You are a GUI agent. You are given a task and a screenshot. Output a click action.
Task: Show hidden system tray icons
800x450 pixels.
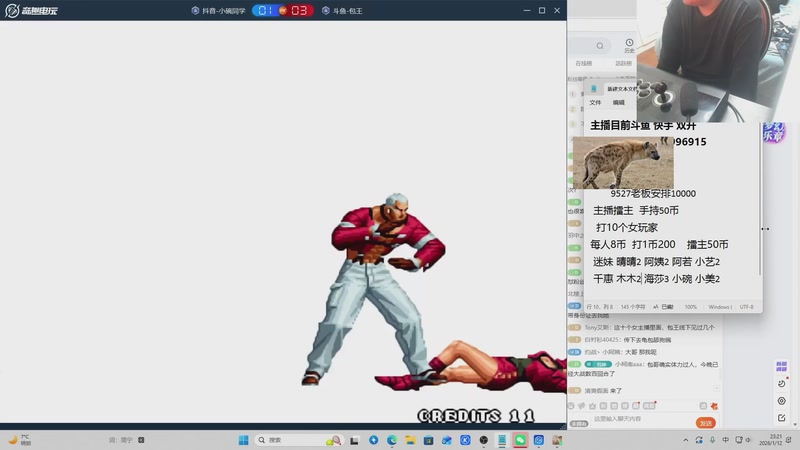tap(686, 440)
